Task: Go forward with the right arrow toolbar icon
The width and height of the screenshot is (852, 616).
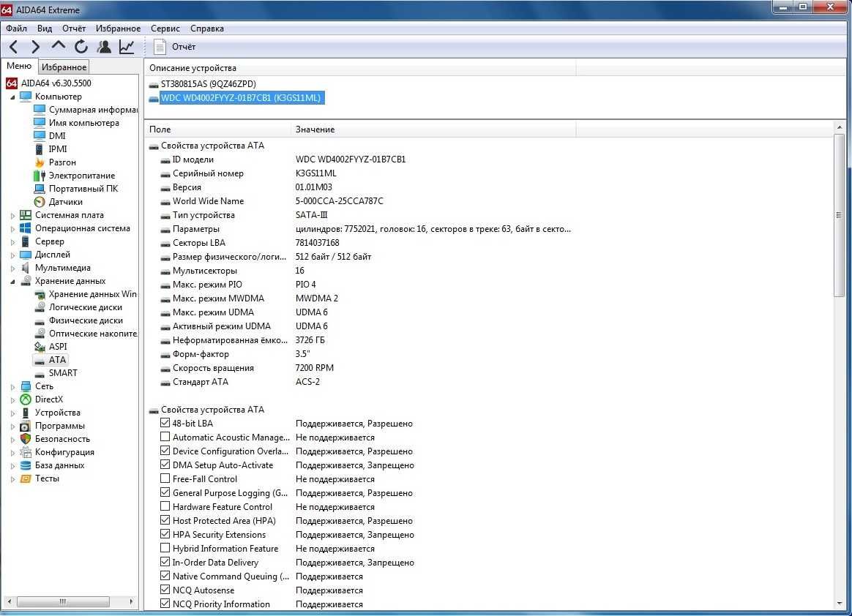Action: tap(35, 47)
